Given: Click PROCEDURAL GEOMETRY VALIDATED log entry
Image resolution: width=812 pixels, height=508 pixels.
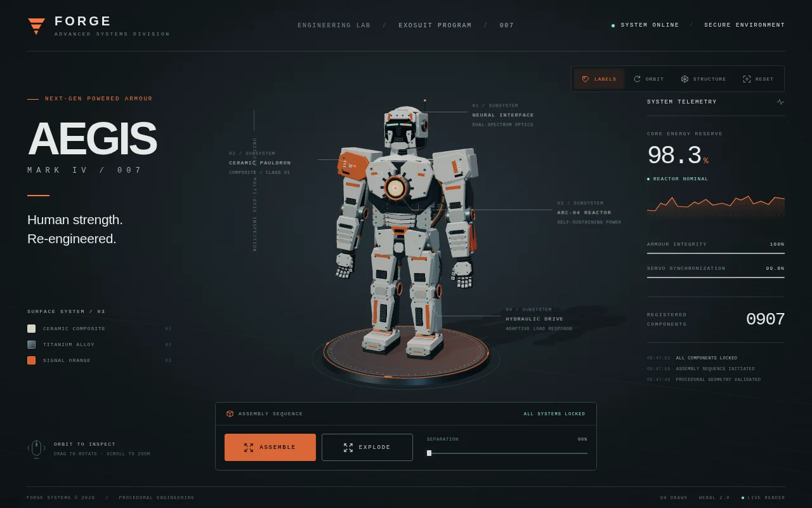Looking at the screenshot, I should [x=718, y=380].
